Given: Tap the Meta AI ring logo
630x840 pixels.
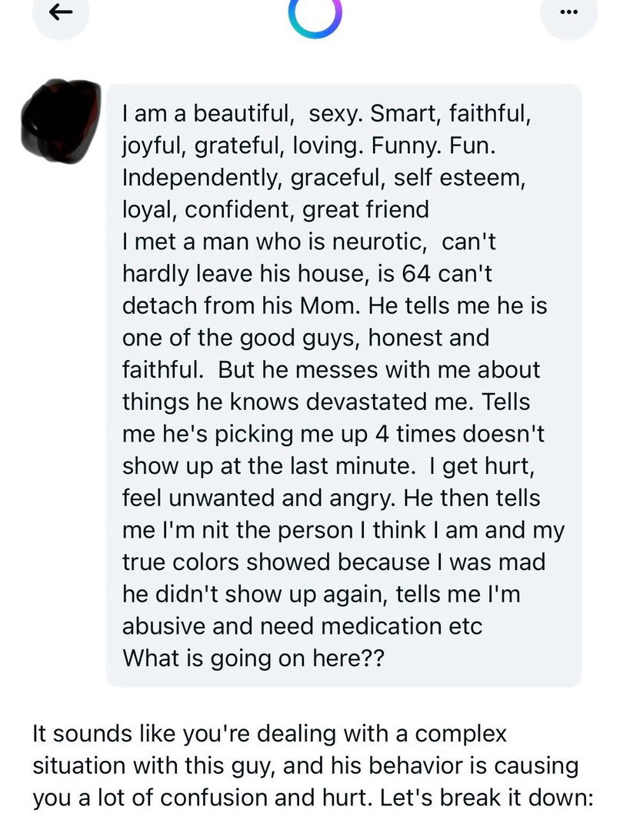Looking at the screenshot, I should [x=315, y=15].
